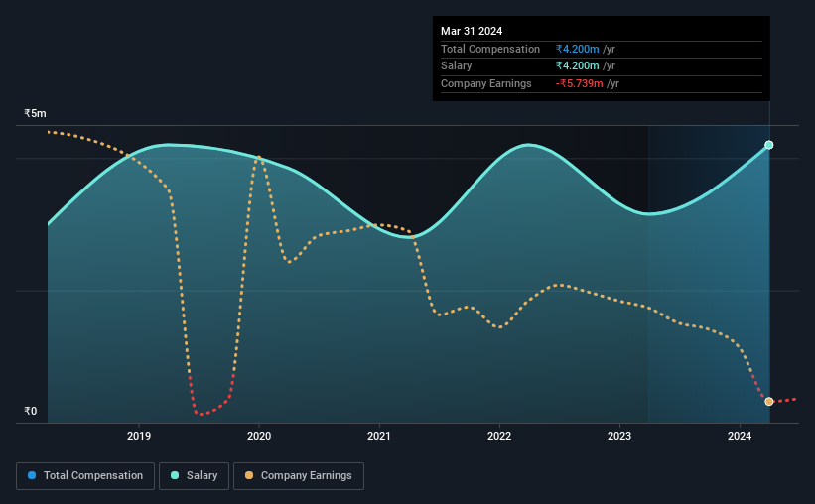Screen dimensions: 815x504
Task: Click the orange dot in the Company Earnings legend
Action: [x=249, y=475]
